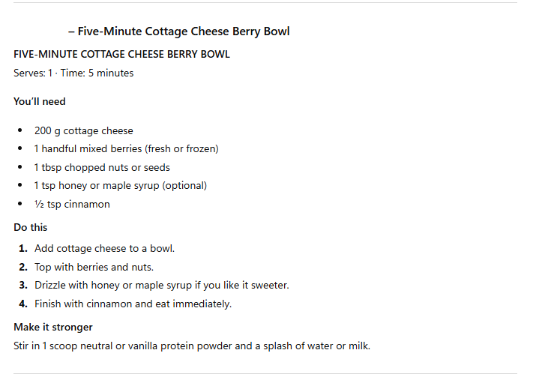This screenshot has height=392, width=533.
Task: Click the bullet point before cottage cheese
Action: click(x=20, y=131)
